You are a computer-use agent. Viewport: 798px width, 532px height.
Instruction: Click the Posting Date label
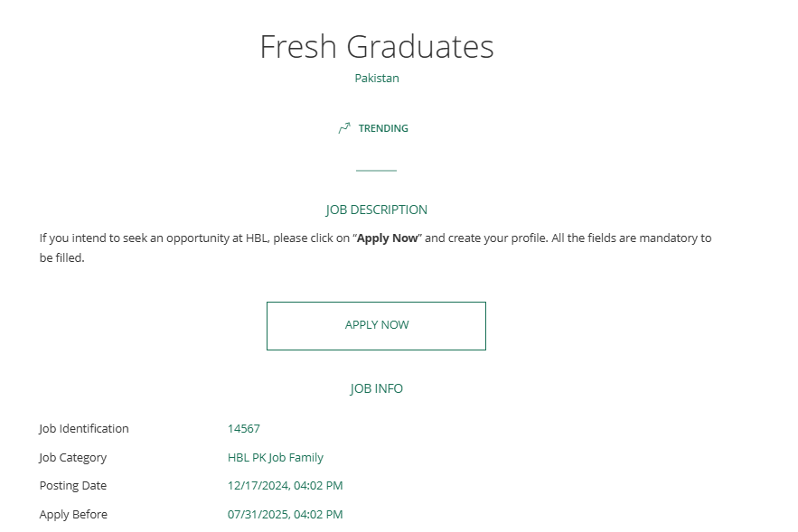point(73,486)
